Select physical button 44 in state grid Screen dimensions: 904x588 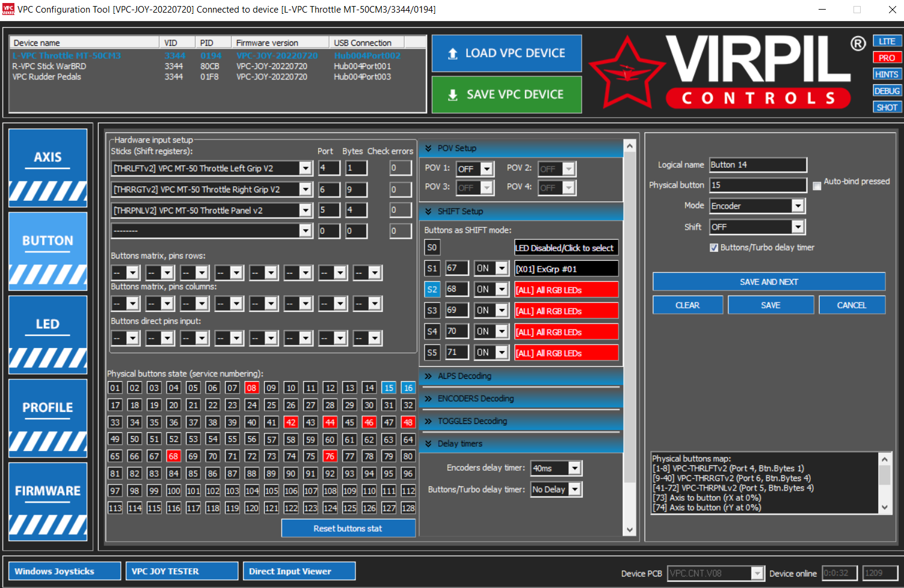point(330,423)
